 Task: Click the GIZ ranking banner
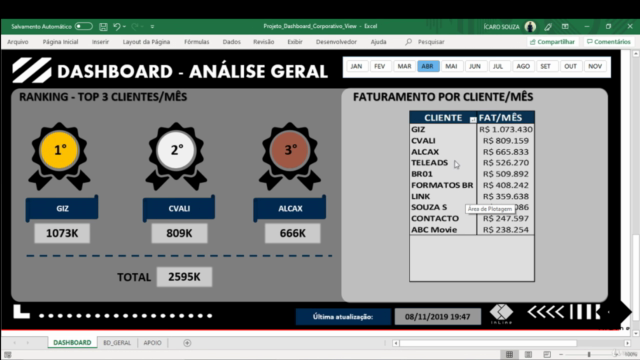[62, 208]
